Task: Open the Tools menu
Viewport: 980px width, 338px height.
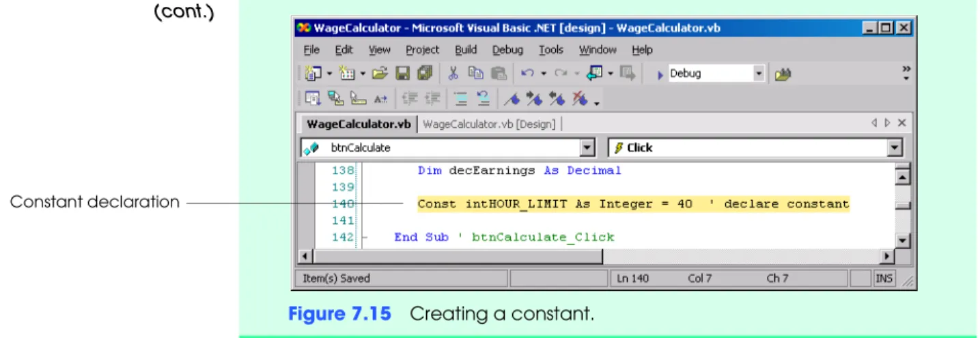Action: 551,50
